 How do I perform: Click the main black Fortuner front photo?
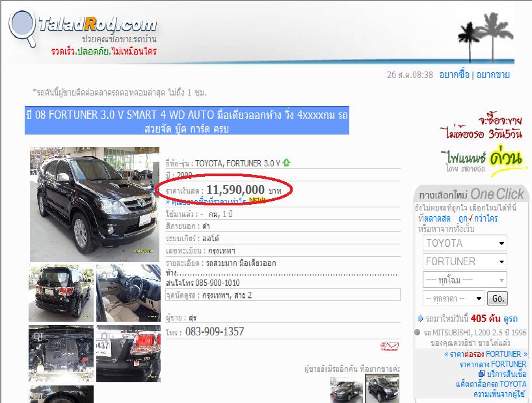click(94, 204)
